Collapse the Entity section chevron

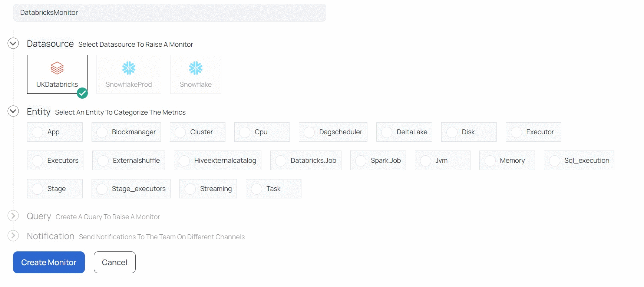[13, 111]
